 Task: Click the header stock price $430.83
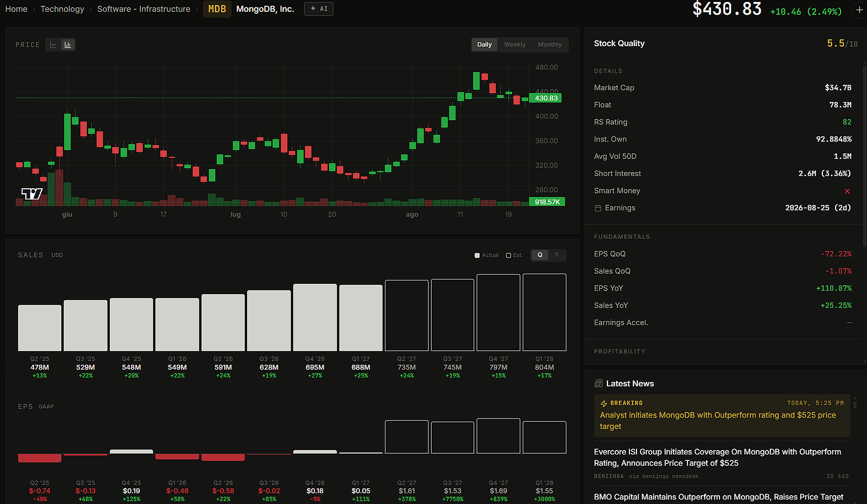click(727, 9)
